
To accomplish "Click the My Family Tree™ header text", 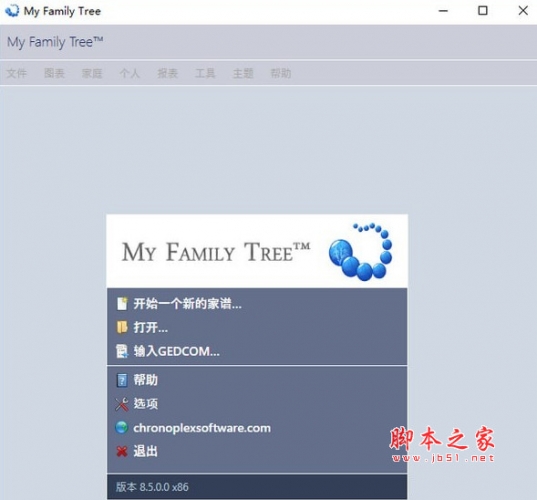I will [55, 42].
